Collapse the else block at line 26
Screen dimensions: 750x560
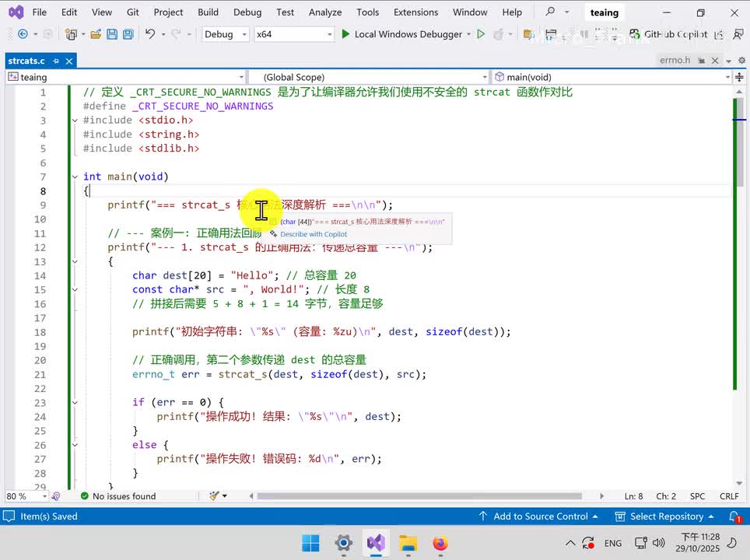tap(75, 445)
